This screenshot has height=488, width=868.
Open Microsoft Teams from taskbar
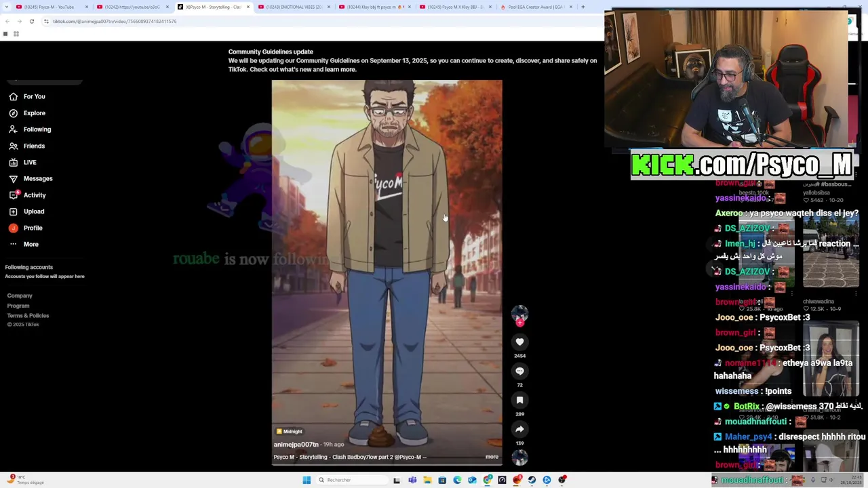412,480
